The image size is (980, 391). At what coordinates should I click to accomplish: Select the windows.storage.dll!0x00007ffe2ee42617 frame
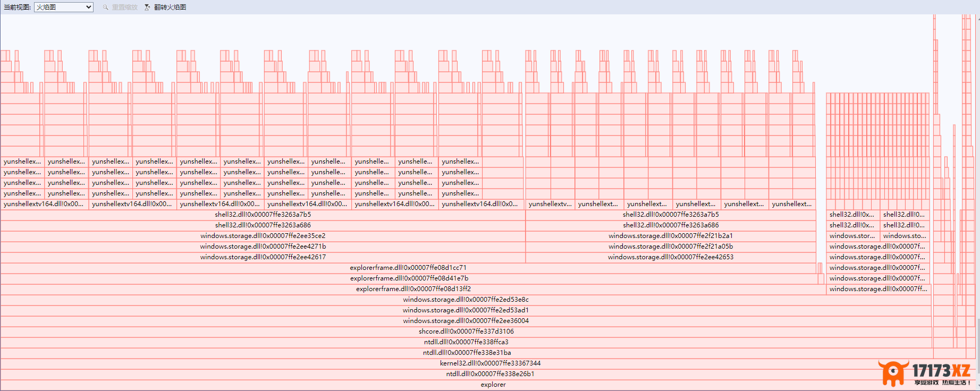[x=263, y=257]
